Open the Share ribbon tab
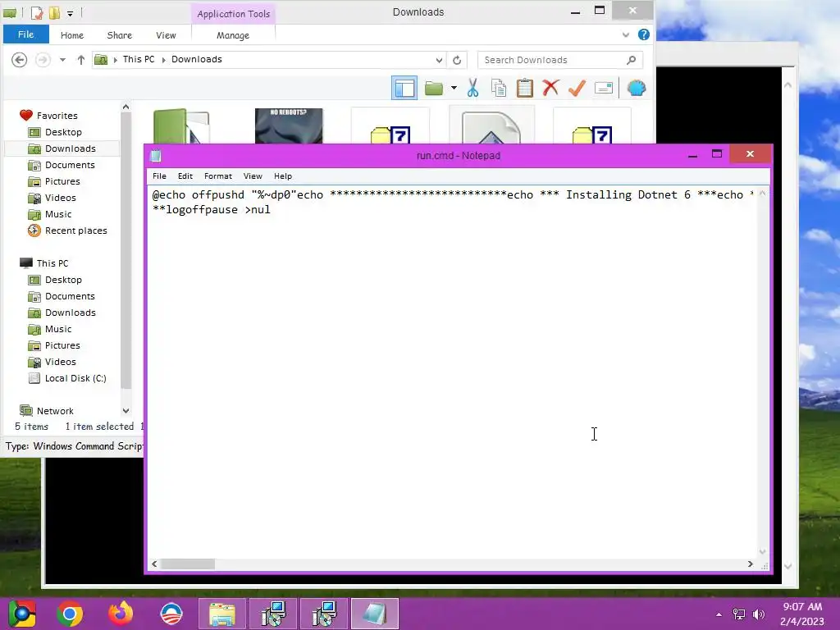840x630 pixels. click(x=120, y=35)
